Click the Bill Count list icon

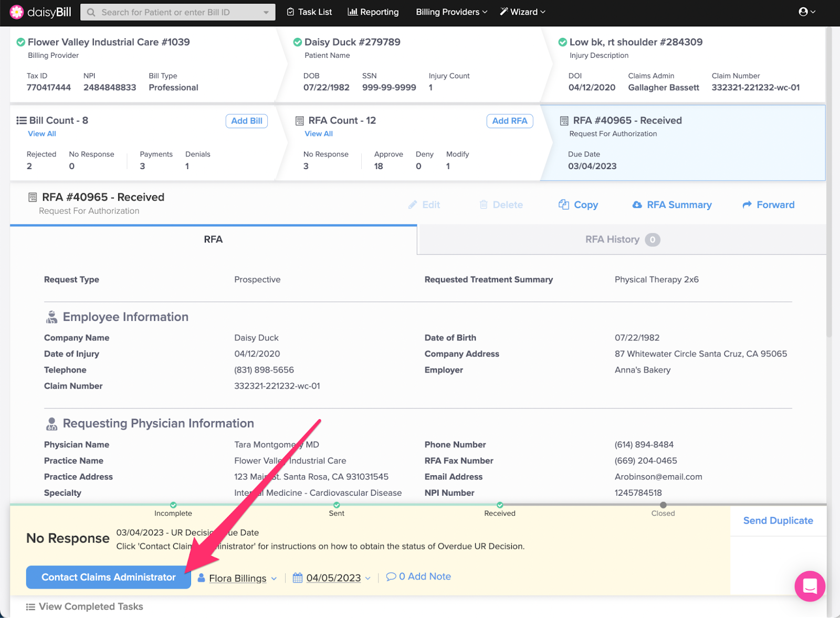pyautogui.click(x=22, y=120)
